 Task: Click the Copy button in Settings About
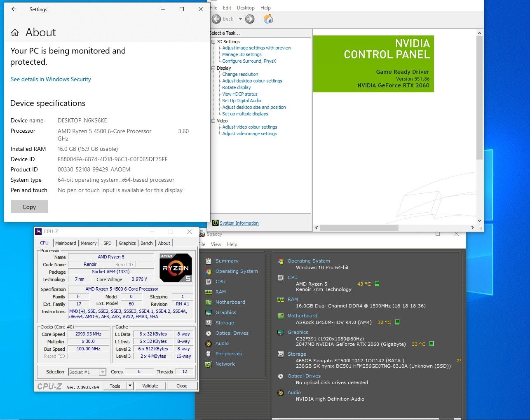point(29,207)
